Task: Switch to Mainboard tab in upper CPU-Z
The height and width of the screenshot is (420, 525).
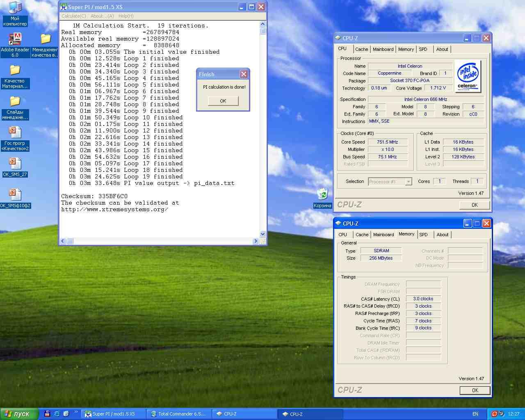Action: pos(383,49)
